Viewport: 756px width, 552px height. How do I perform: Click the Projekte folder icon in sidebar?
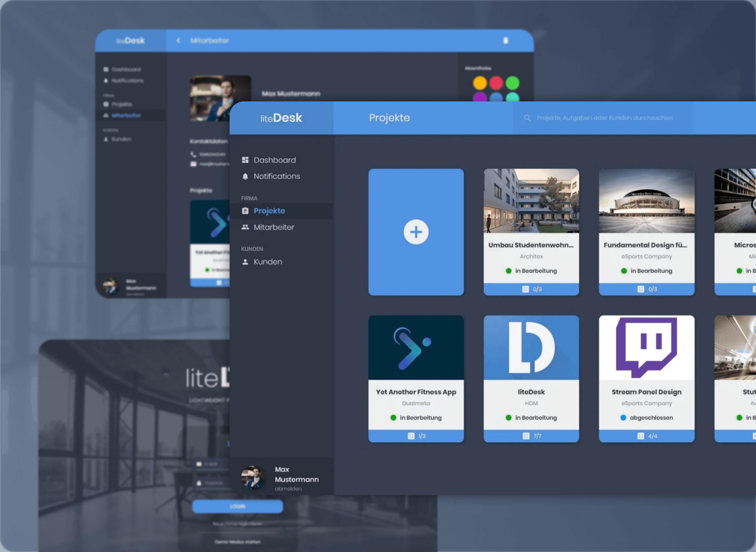click(245, 210)
